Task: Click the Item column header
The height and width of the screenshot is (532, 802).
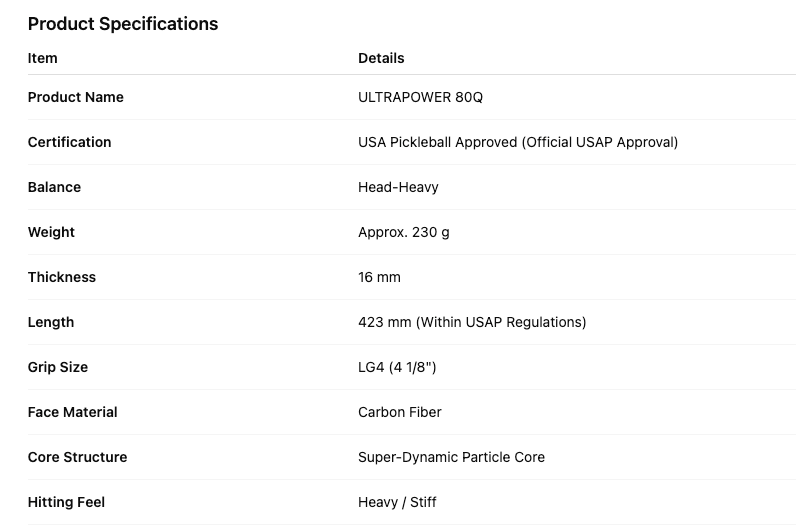Action: click(43, 58)
